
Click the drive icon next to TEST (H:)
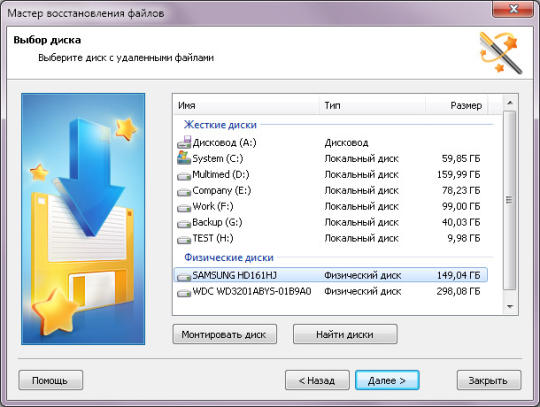[x=184, y=239]
